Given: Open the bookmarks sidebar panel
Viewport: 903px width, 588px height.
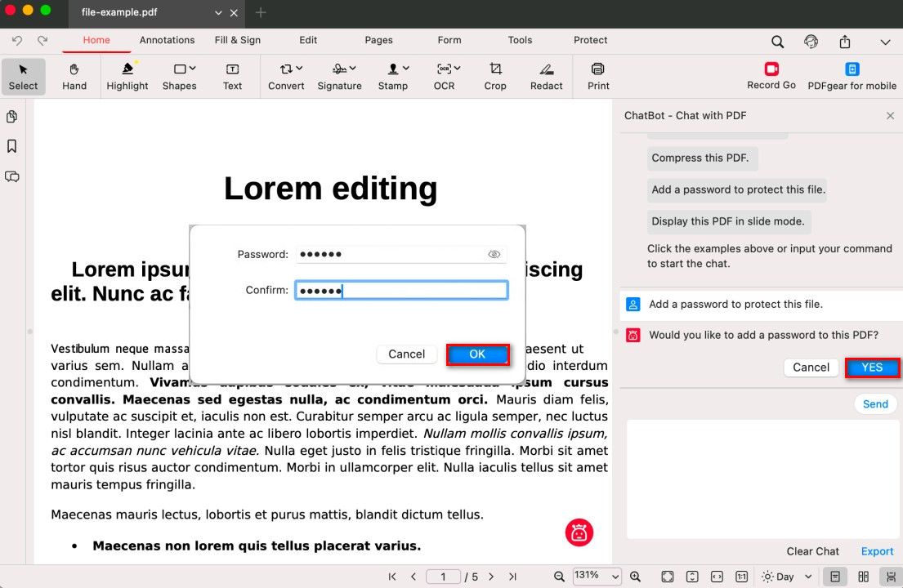Looking at the screenshot, I should [12, 146].
